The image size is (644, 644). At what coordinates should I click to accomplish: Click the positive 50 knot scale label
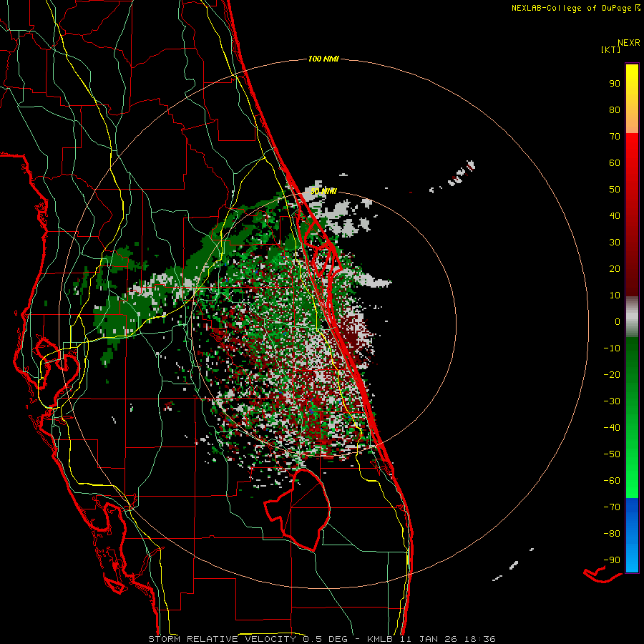pos(615,190)
